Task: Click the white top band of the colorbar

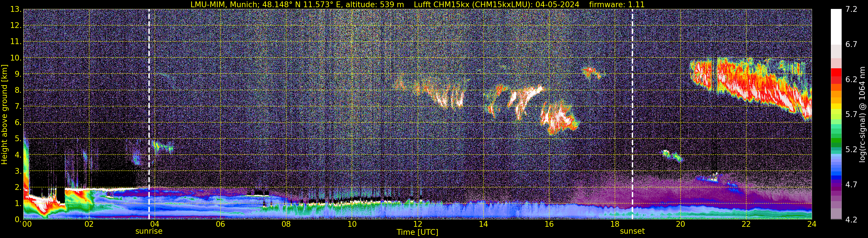Action: pos(836,27)
